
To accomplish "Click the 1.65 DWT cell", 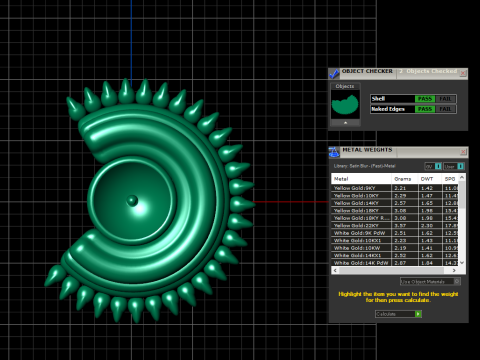I will tap(430, 203).
